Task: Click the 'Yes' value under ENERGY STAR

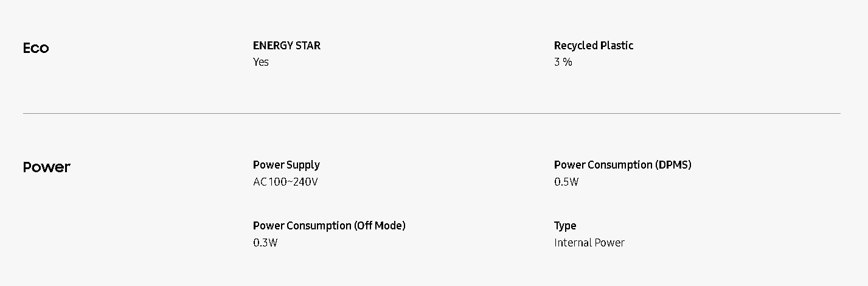Action: [261, 62]
